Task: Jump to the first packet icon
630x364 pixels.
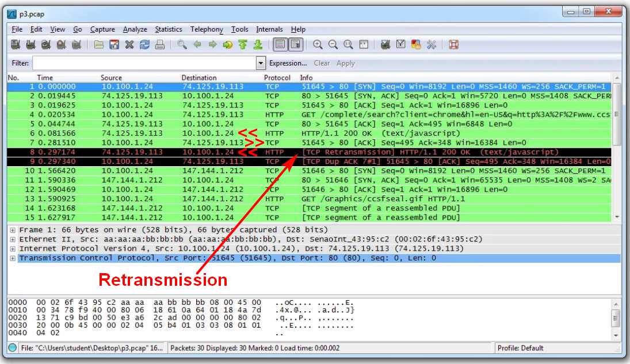Action: click(243, 44)
